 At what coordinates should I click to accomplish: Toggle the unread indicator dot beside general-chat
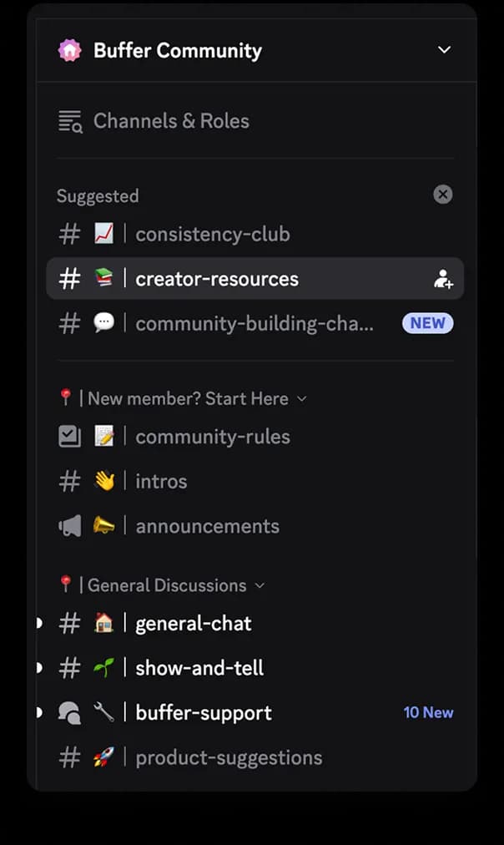point(37,622)
